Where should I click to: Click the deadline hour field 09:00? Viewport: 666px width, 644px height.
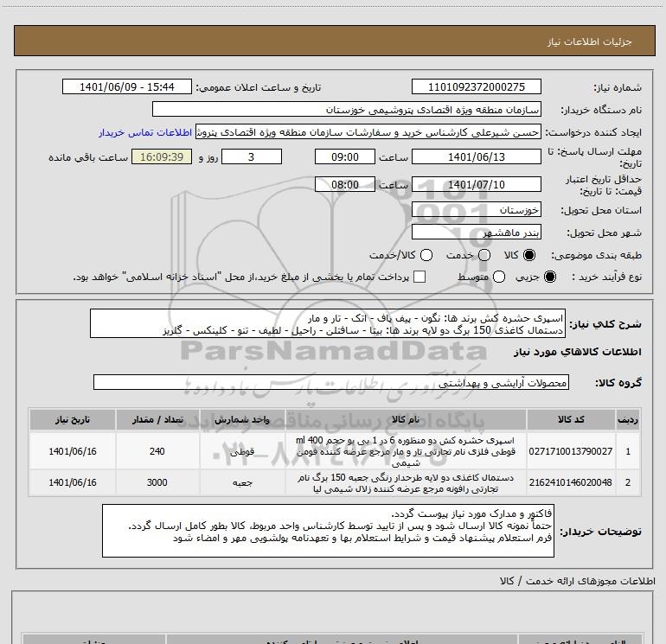pyautogui.click(x=345, y=156)
